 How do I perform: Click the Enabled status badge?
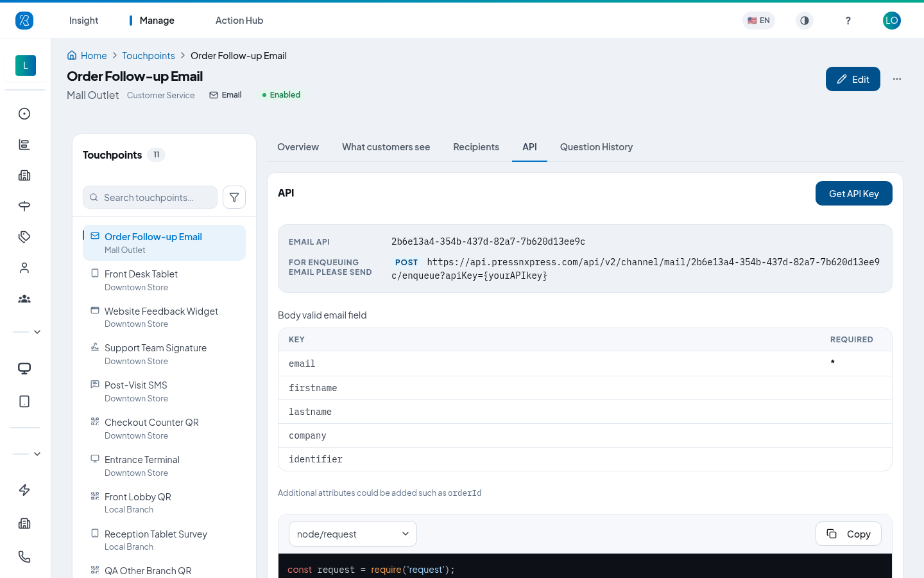pos(281,95)
